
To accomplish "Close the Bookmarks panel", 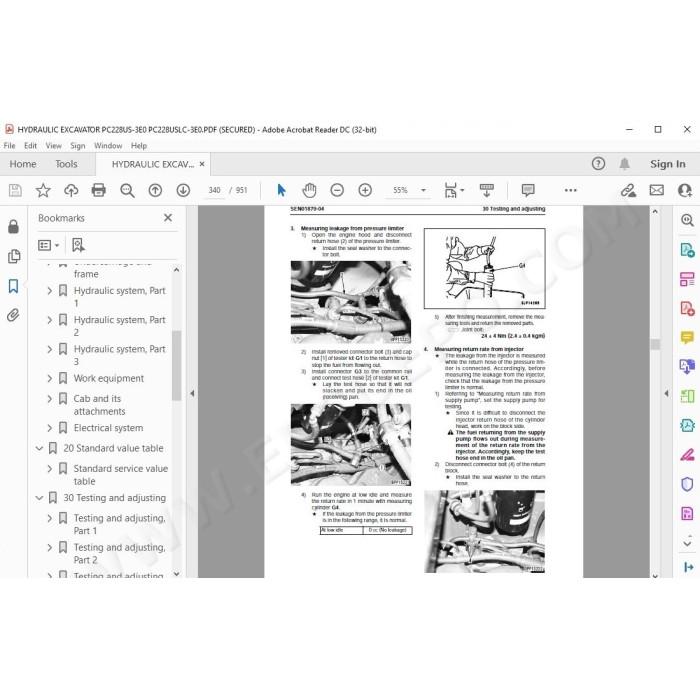I will tap(168, 218).
